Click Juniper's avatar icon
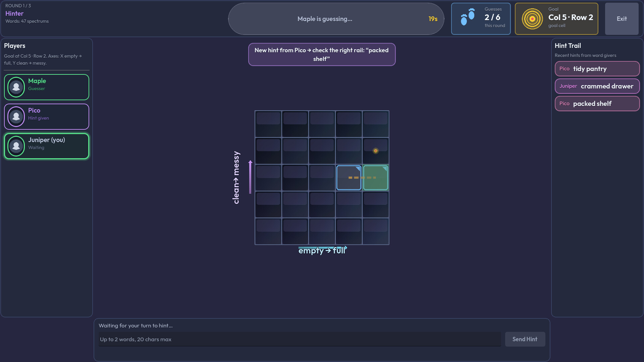This screenshot has width=644, height=362. click(x=16, y=146)
